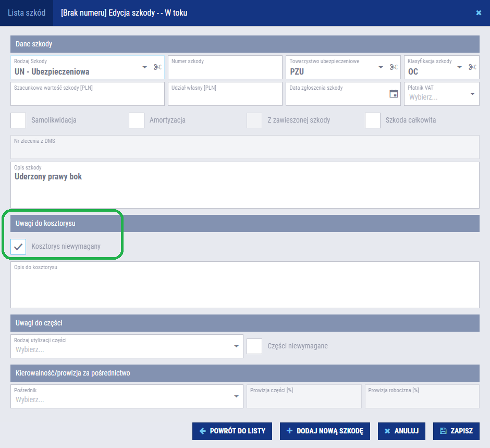
Task: Switch to the Lista szkód tab
Action: click(27, 13)
